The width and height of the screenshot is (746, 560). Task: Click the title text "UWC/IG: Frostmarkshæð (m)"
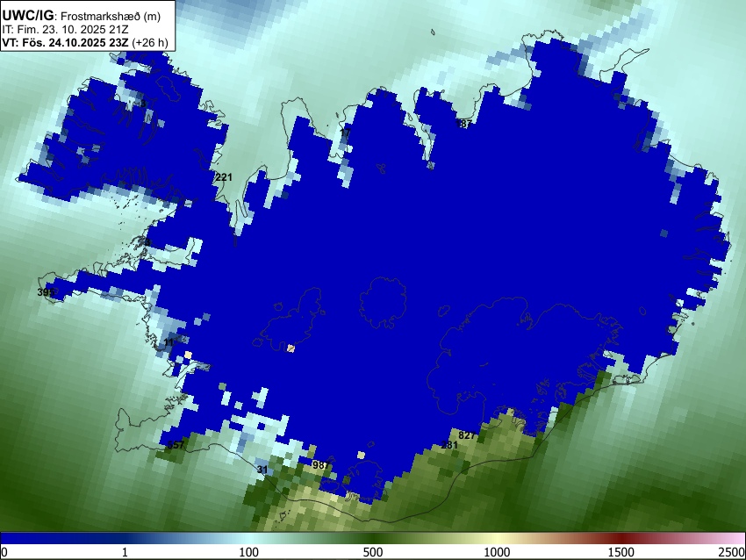tap(82, 16)
